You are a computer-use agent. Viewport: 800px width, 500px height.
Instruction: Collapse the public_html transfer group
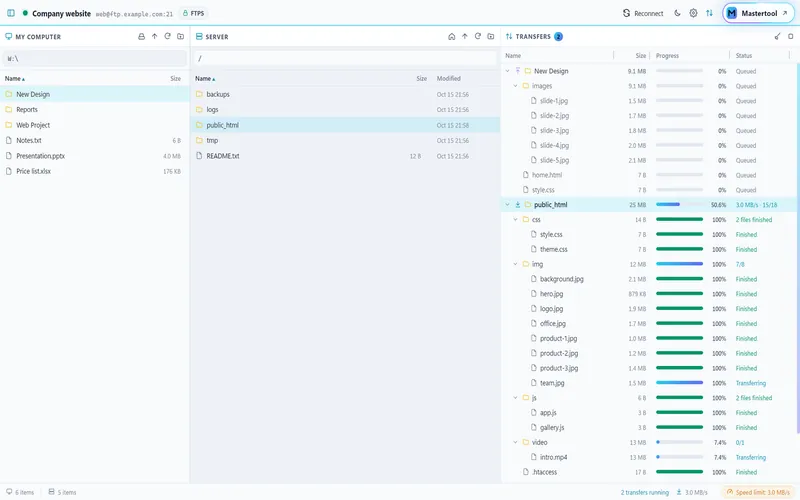[x=508, y=205]
